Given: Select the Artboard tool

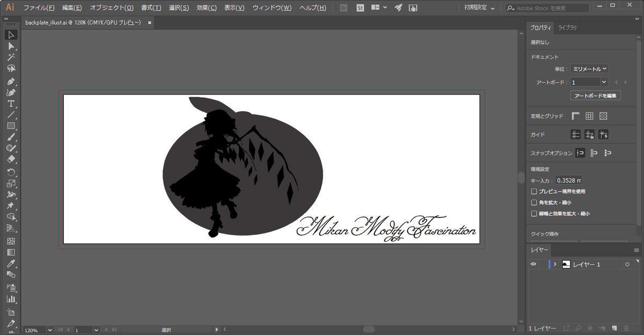Looking at the screenshot, I should point(11,311).
